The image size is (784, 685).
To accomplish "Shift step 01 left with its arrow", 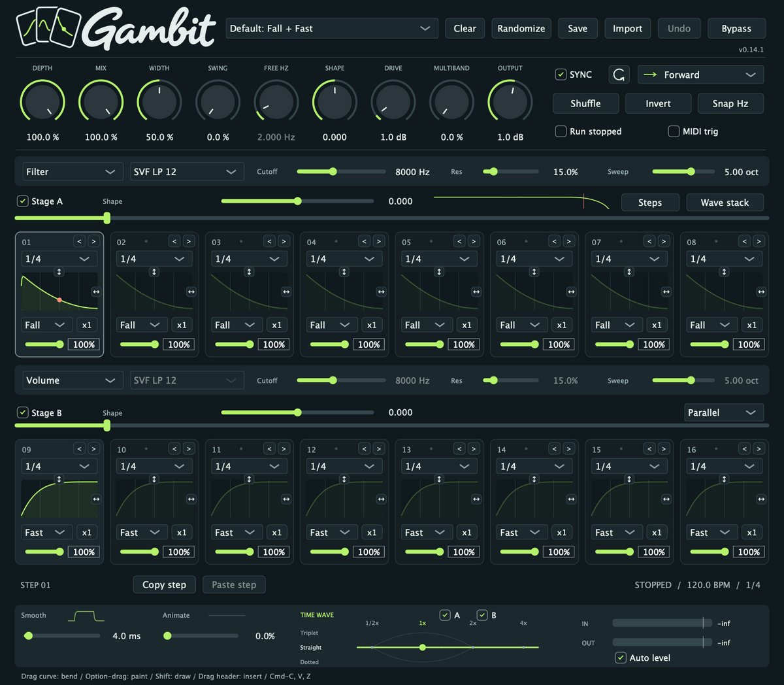I will coord(80,242).
